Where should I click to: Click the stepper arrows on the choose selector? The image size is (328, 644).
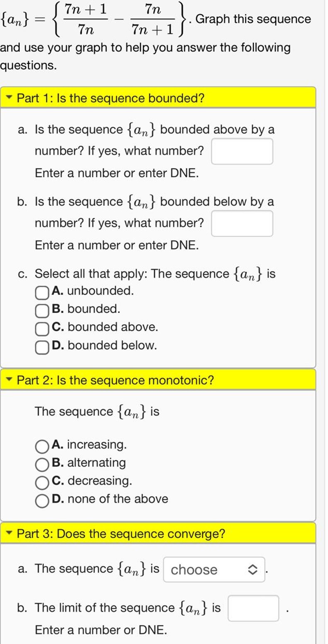click(x=253, y=570)
